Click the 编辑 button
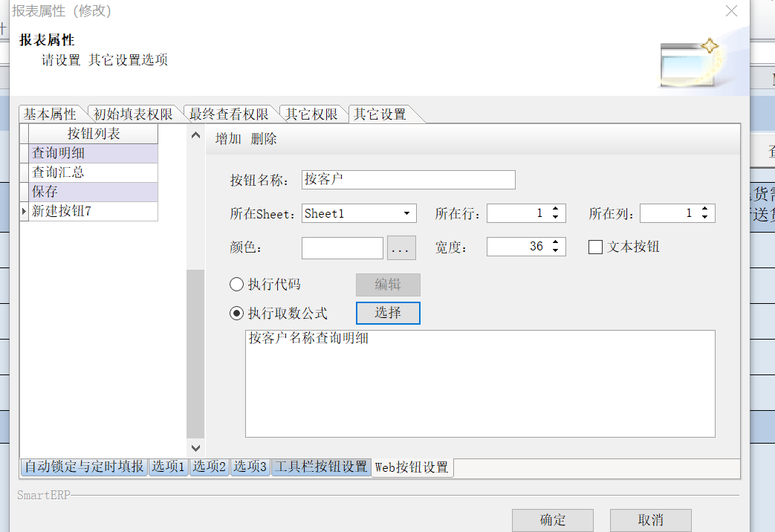Image resolution: width=775 pixels, height=532 pixels. tap(388, 285)
